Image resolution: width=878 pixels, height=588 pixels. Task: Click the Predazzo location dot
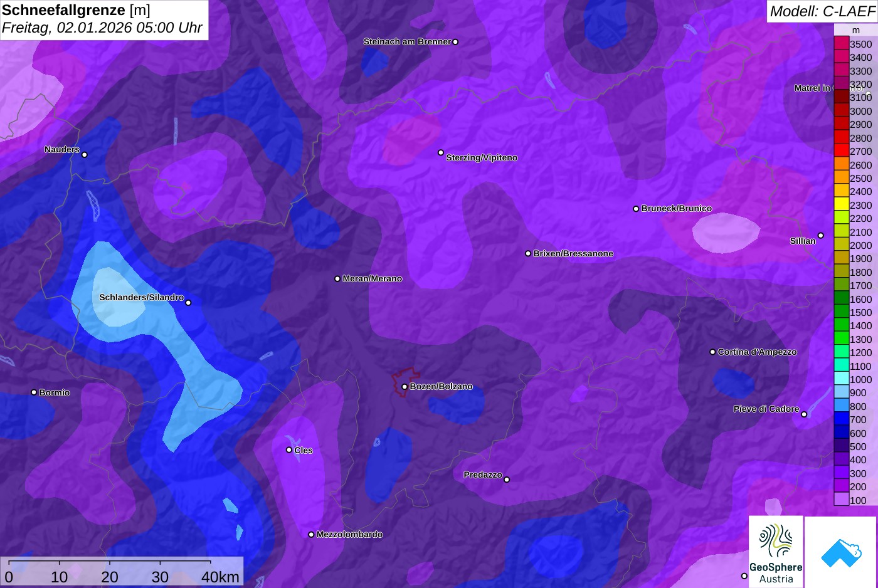[x=507, y=480]
